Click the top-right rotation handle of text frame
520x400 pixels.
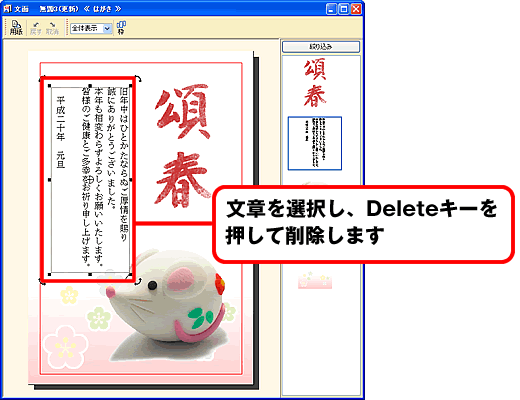coord(138,79)
